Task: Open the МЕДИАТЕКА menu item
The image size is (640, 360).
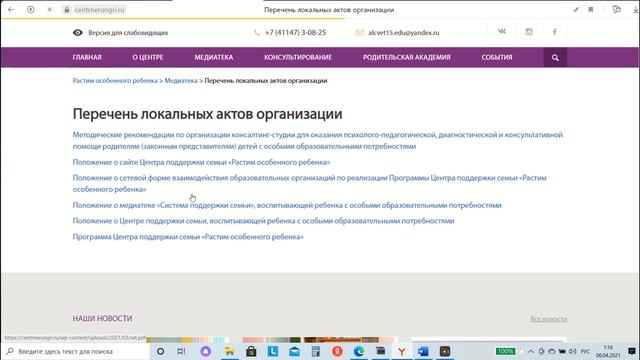Action: coord(213,58)
